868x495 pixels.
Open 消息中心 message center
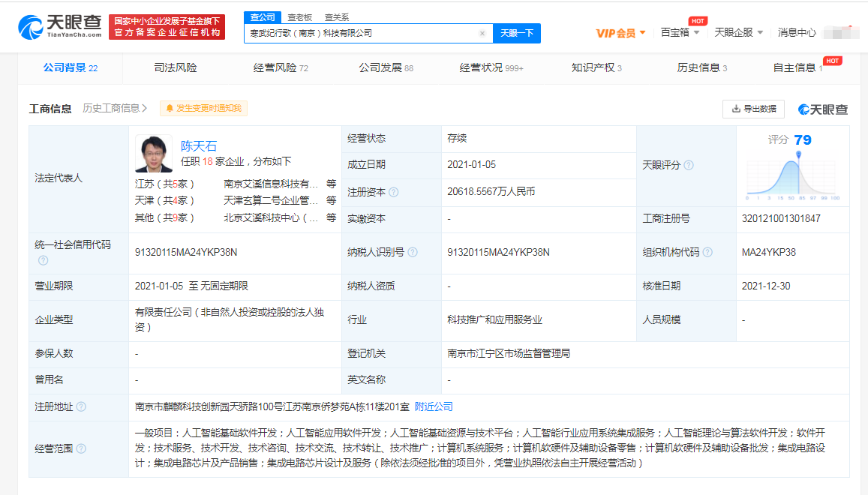click(797, 33)
